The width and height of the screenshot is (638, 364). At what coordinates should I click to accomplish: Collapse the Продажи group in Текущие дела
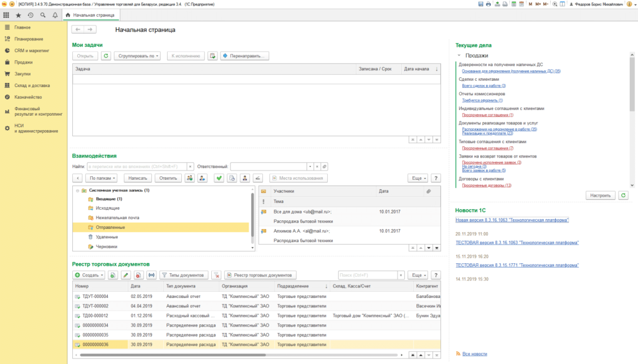459,55
